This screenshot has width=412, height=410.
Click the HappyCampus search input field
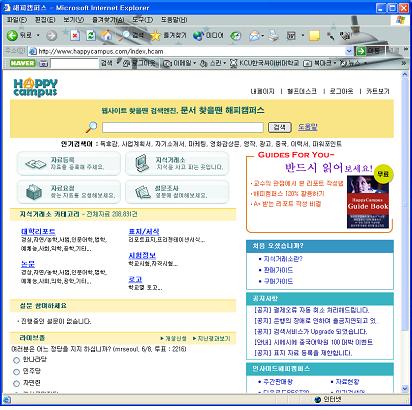point(183,127)
